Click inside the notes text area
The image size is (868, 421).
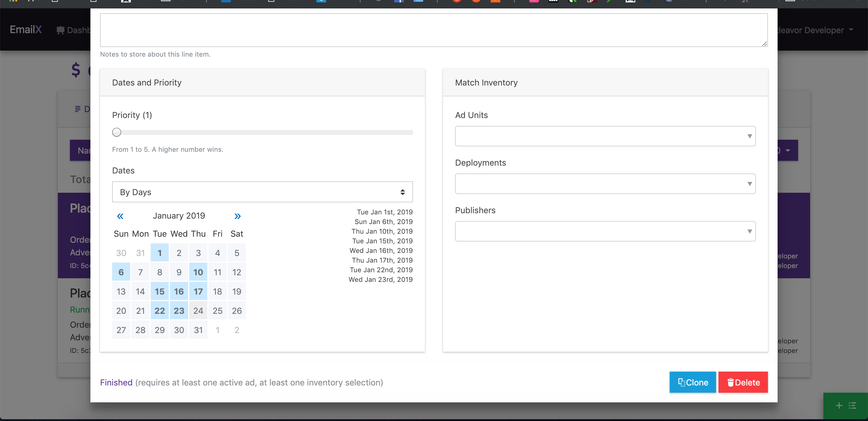pos(433,30)
